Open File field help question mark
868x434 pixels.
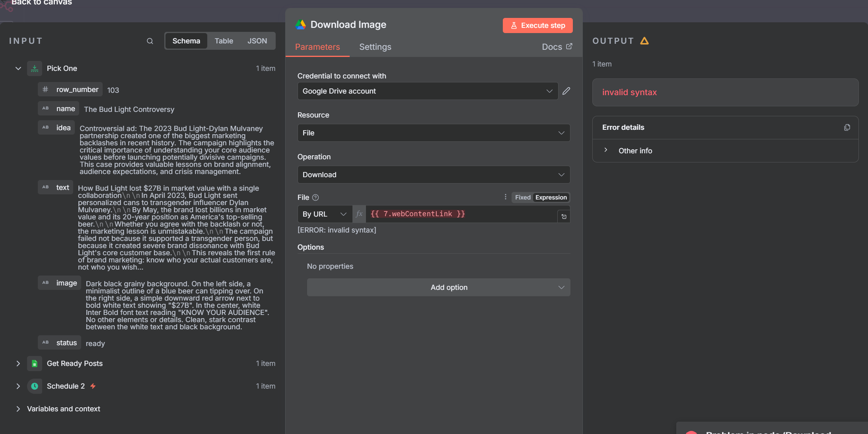click(x=315, y=197)
